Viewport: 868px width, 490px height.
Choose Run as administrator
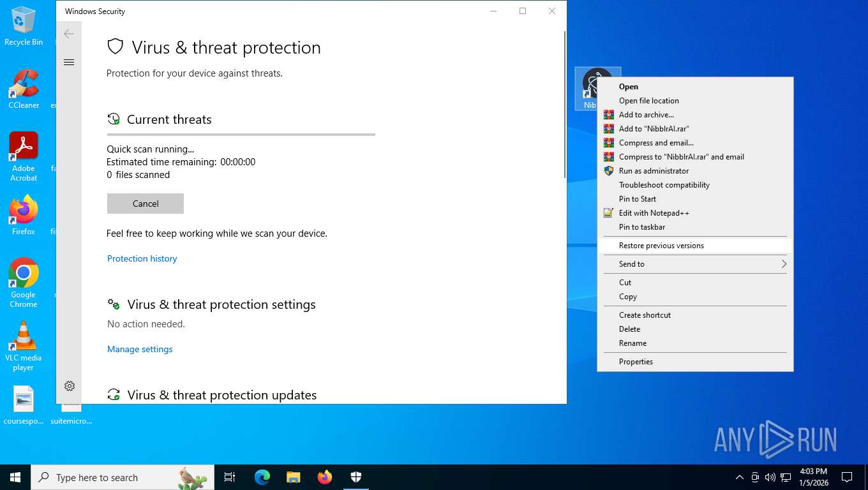coord(695,171)
